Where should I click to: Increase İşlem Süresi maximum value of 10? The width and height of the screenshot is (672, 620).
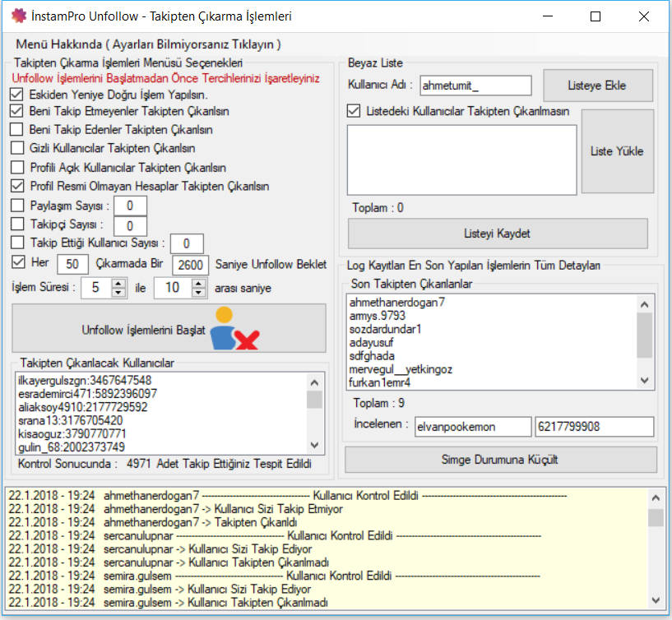(198, 283)
